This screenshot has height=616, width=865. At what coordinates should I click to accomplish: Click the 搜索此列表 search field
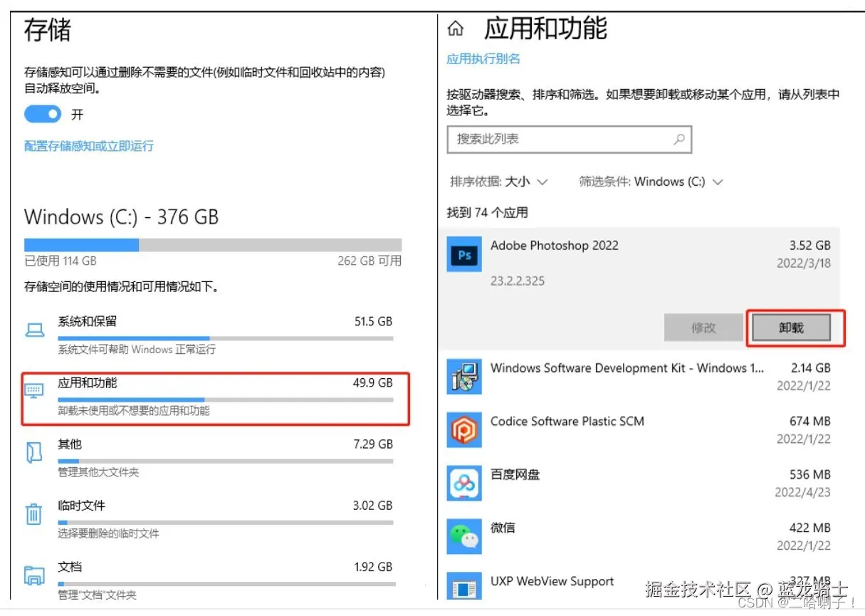click(569, 139)
